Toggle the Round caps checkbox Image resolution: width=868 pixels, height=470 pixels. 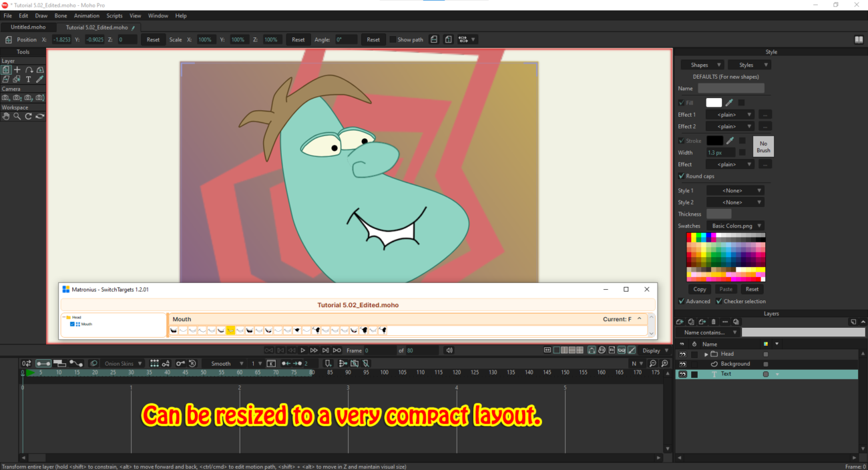pos(681,176)
